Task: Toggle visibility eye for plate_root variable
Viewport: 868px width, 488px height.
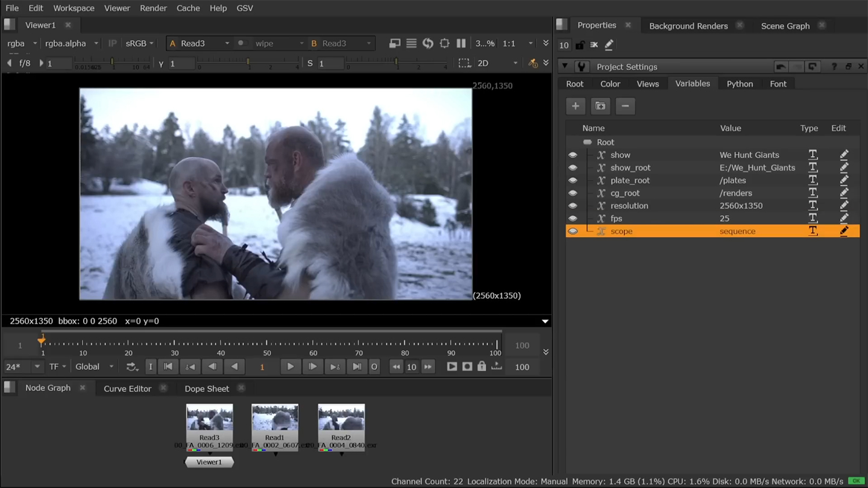Action: pos(573,180)
